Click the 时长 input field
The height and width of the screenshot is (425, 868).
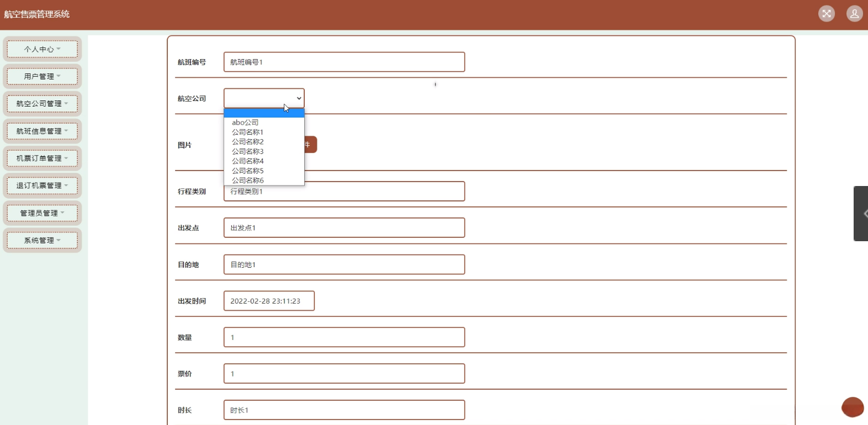(x=344, y=410)
